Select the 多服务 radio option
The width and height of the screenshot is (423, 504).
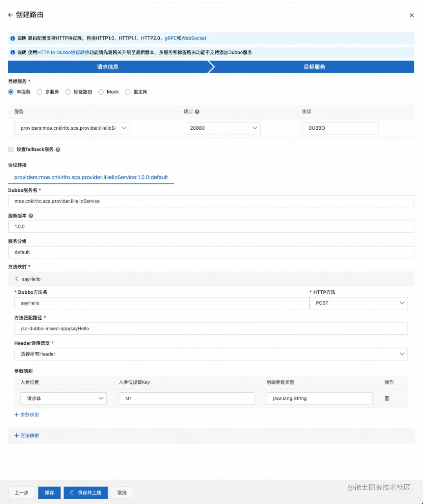click(39, 92)
